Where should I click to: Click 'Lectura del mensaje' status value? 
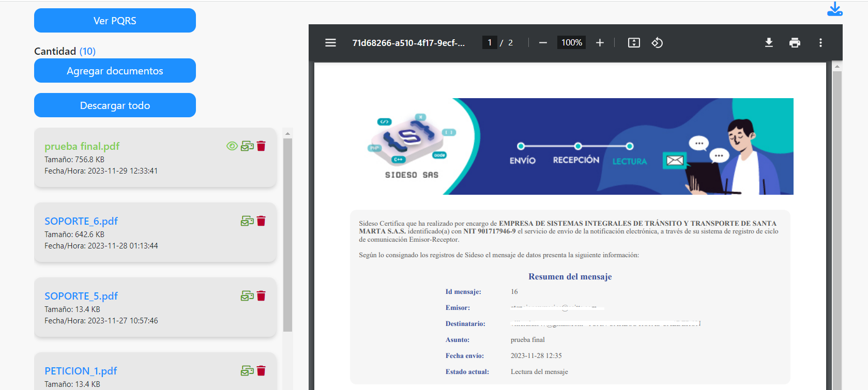pos(539,372)
